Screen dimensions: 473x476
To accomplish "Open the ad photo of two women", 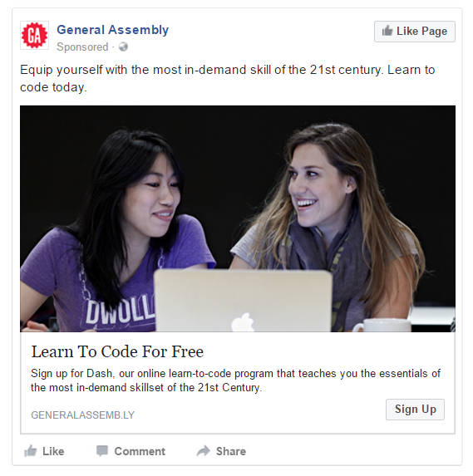I will click(238, 218).
